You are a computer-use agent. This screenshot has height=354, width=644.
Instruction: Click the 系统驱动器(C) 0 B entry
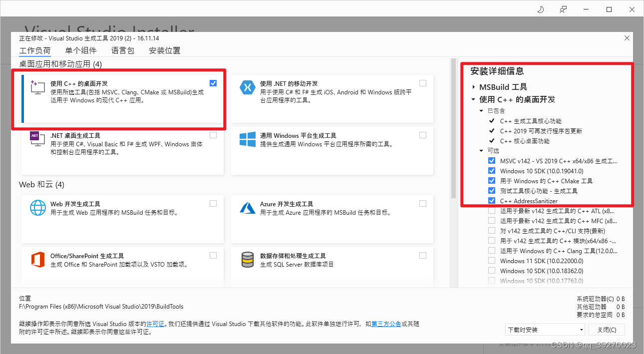[601, 299]
